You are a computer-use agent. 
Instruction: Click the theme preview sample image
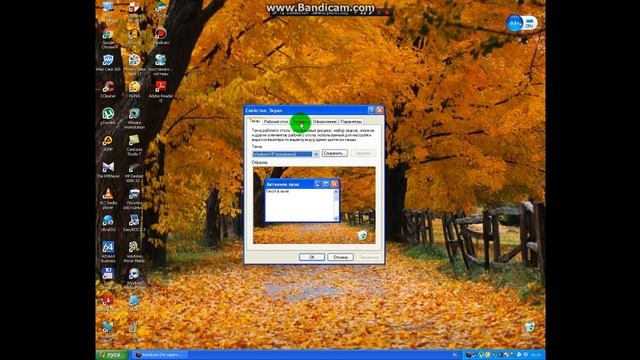click(314, 205)
